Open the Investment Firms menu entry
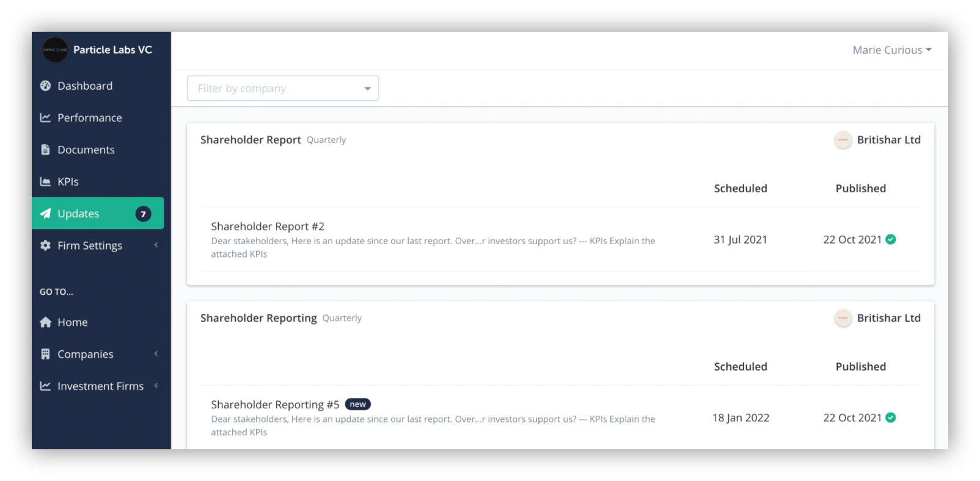Image resolution: width=980 pixels, height=481 pixels. pos(98,386)
